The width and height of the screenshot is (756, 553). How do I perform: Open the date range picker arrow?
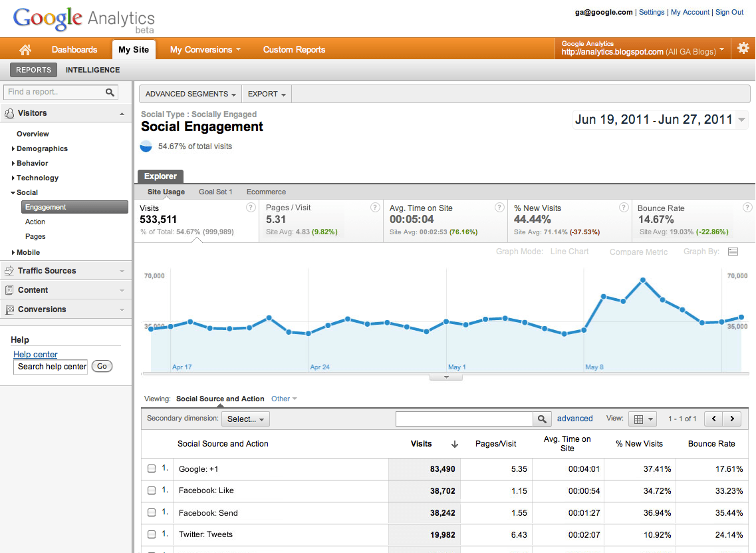pyautogui.click(x=742, y=119)
